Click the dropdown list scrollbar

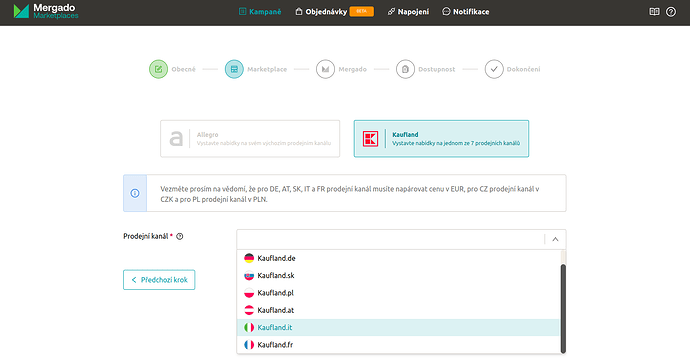tap(563, 308)
